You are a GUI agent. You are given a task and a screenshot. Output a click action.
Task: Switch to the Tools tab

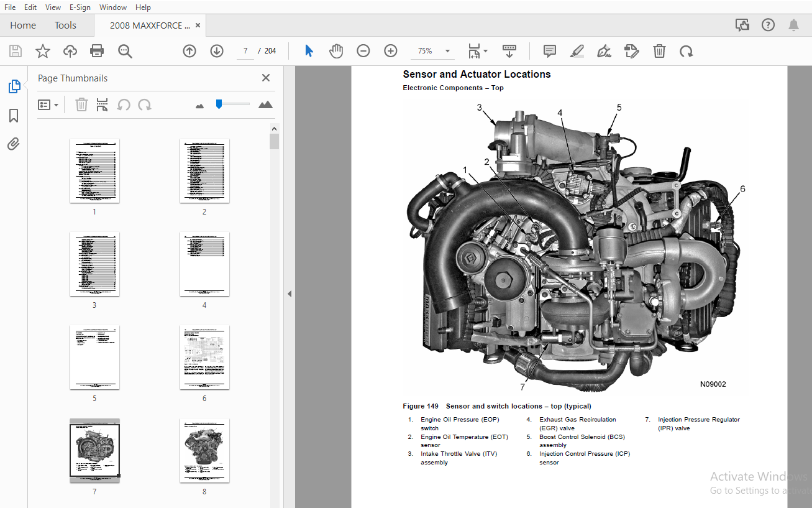point(65,25)
